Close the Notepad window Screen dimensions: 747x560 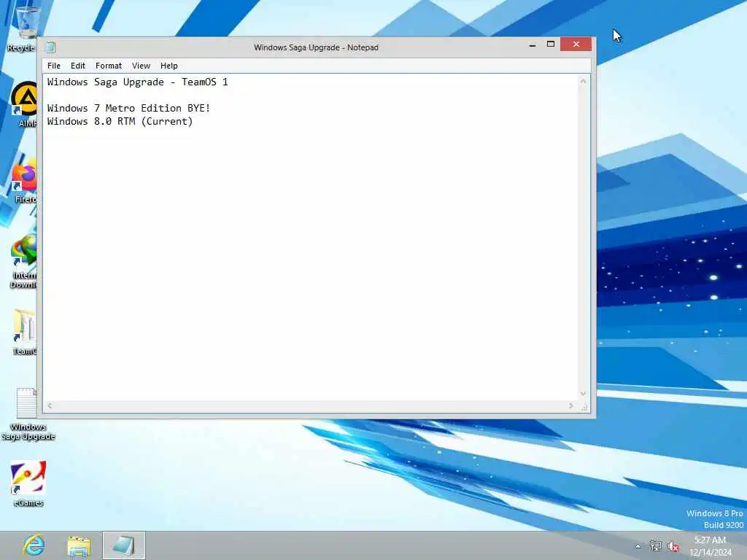[576, 44]
